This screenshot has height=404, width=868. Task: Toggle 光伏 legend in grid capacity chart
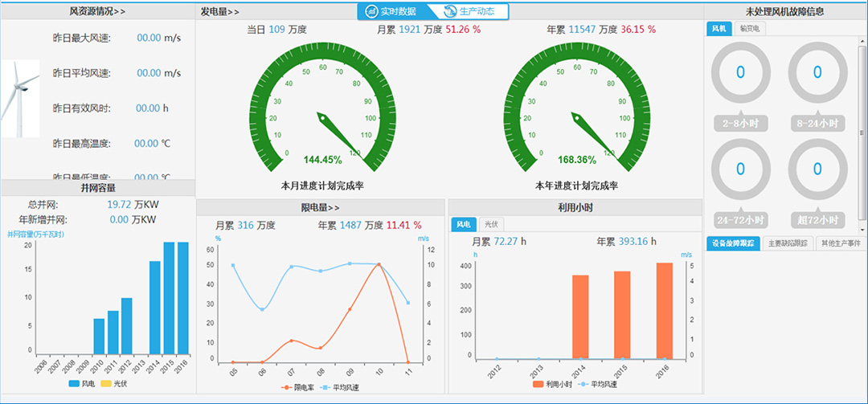(113, 384)
